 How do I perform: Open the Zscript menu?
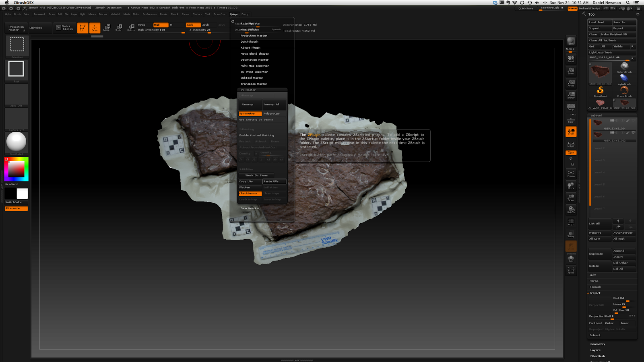(x=246, y=14)
